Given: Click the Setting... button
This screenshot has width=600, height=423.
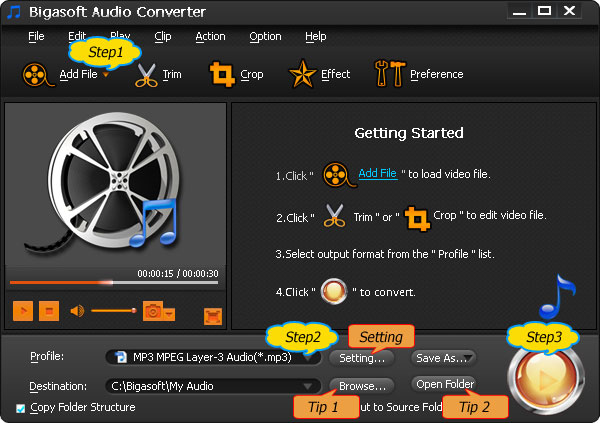Looking at the screenshot, I should pyautogui.click(x=362, y=358).
